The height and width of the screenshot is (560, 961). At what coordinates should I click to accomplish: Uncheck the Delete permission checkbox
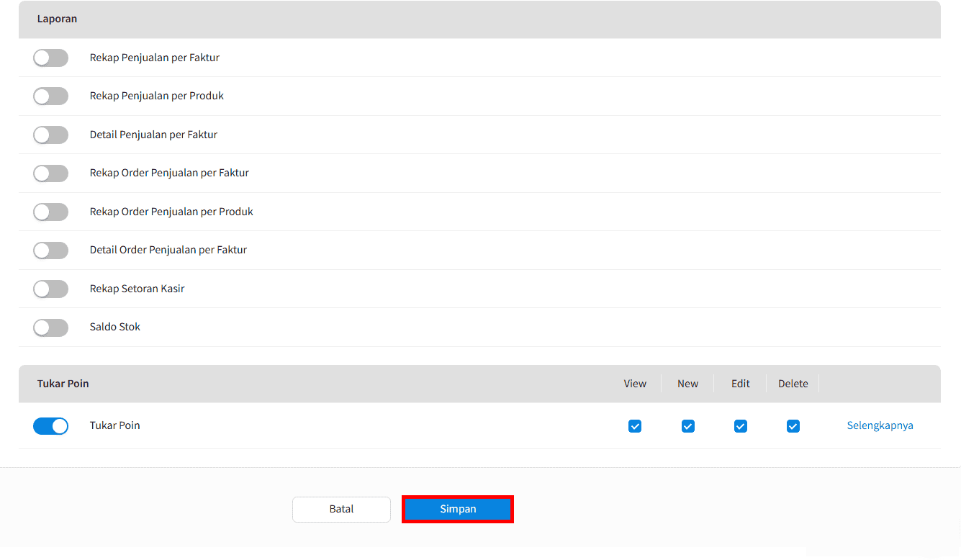click(x=793, y=426)
